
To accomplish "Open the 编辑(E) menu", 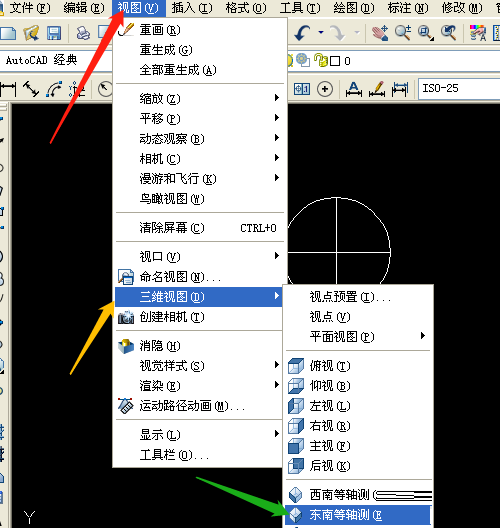I will 84,7.
